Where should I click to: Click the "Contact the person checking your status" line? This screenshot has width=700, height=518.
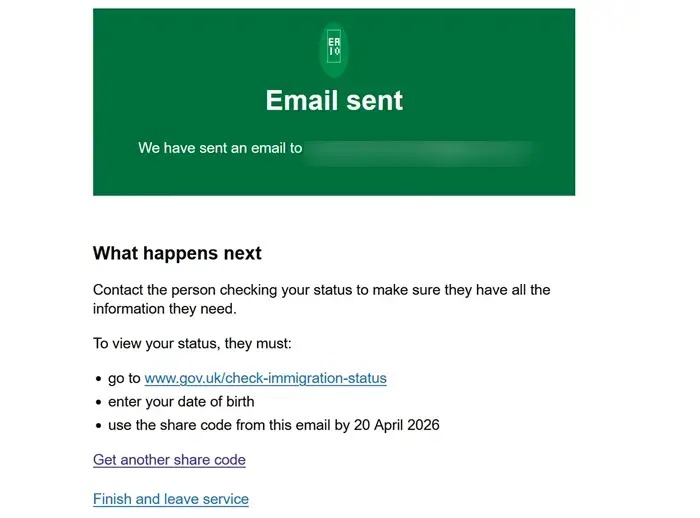pos(321,290)
